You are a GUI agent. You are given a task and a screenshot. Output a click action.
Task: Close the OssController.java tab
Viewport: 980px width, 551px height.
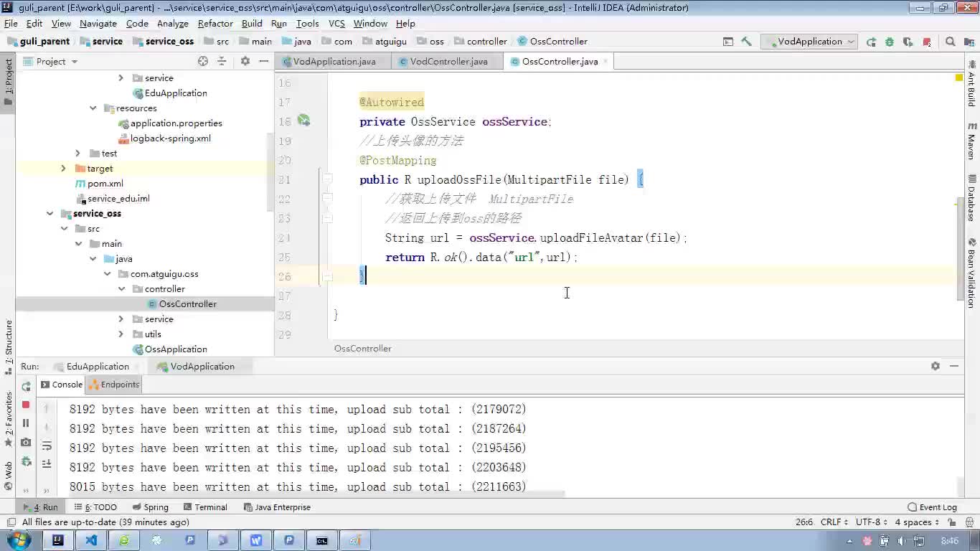coord(606,62)
